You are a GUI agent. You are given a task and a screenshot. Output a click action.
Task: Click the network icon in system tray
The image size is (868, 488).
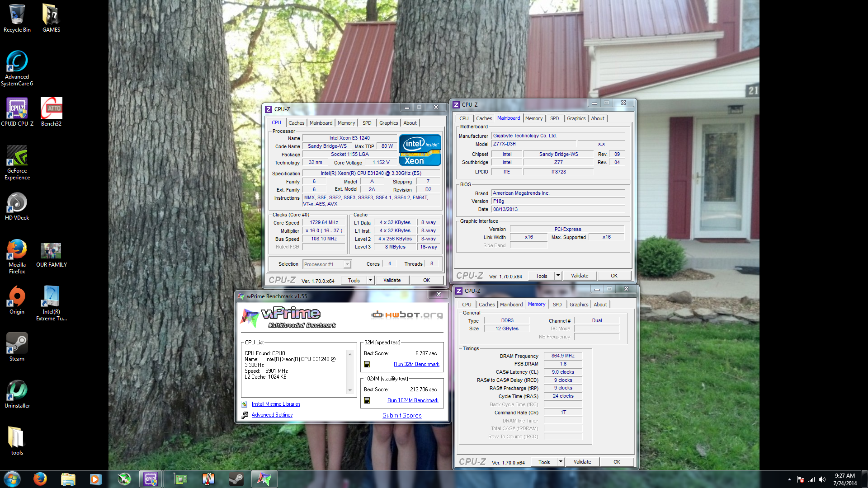(x=811, y=479)
